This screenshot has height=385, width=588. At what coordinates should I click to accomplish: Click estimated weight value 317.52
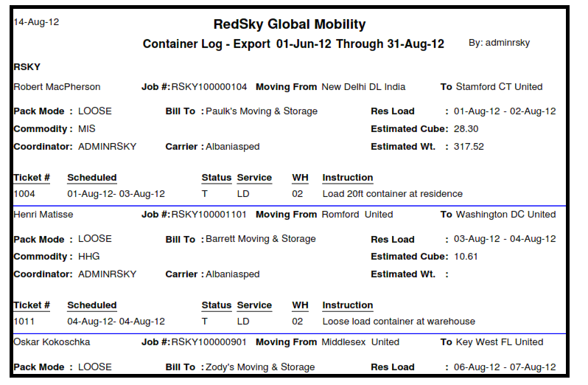[469, 146]
